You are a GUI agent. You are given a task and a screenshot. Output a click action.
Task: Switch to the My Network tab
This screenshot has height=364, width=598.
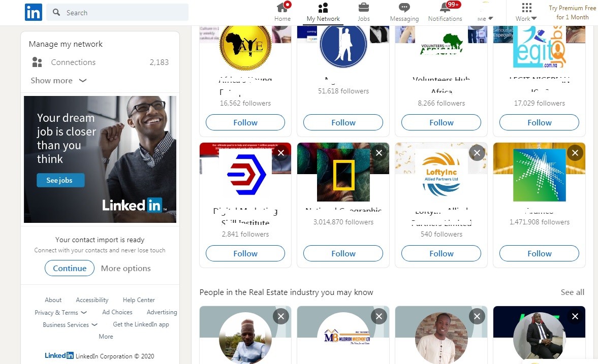pos(323,11)
